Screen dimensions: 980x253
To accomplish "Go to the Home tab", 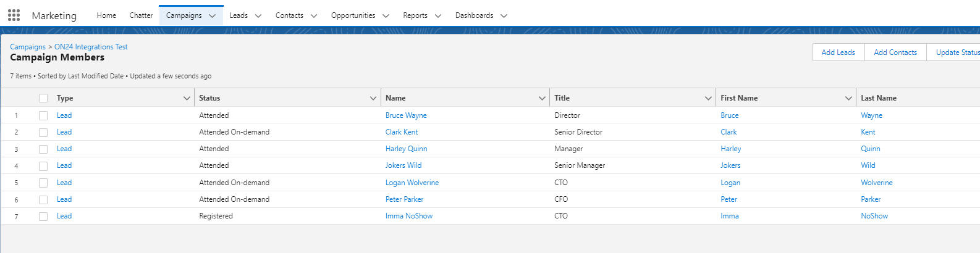I will tap(106, 15).
